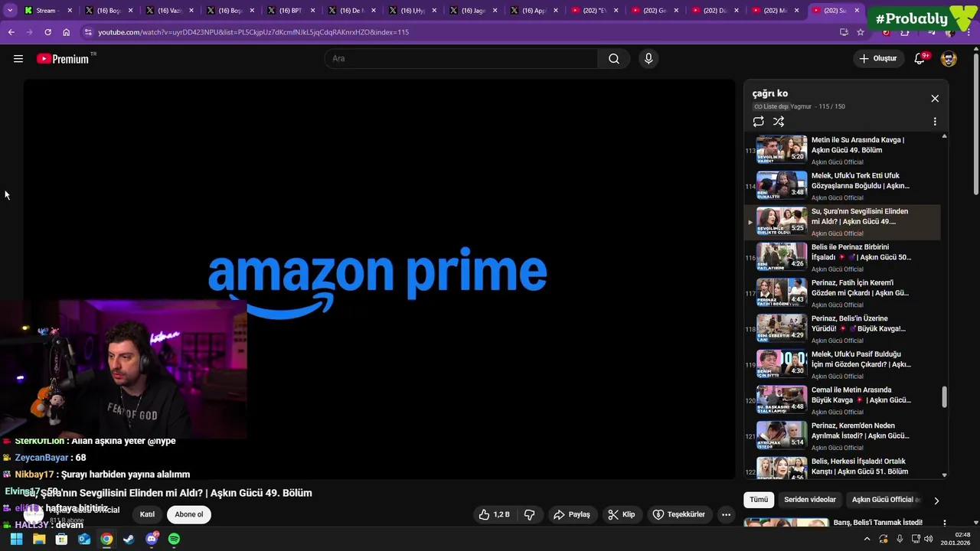Show next filter chips with right chevron
Viewport: 980px width, 551px height.
(936, 500)
